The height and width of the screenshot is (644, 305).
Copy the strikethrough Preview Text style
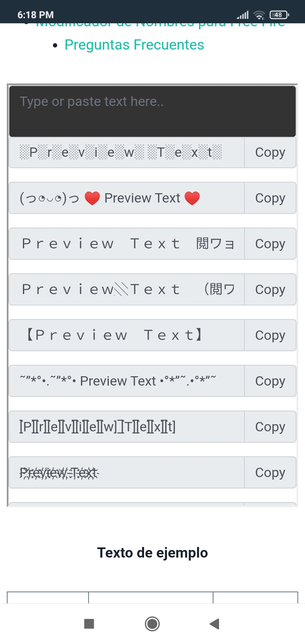270,473
